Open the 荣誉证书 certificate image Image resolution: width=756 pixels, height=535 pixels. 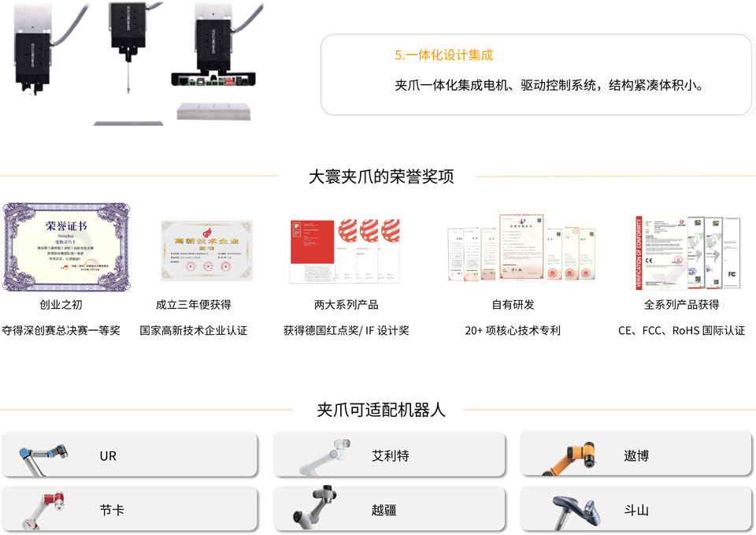pyautogui.click(x=66, y=247)
